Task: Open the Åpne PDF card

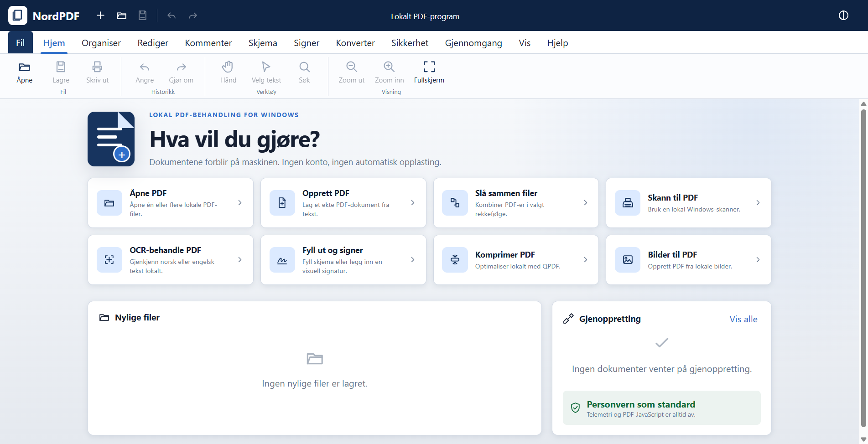Action: (171, 203)
